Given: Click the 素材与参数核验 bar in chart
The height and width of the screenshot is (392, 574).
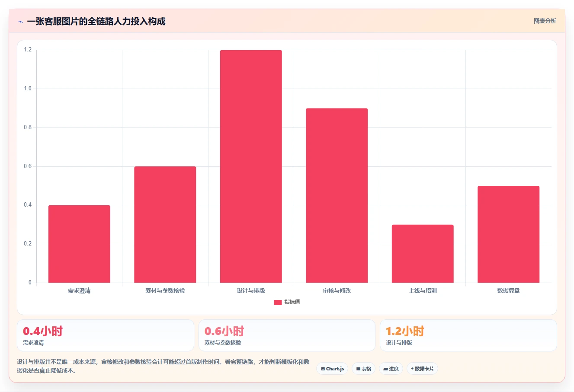Looking at the screenshot, I should [x=165, y=224].
